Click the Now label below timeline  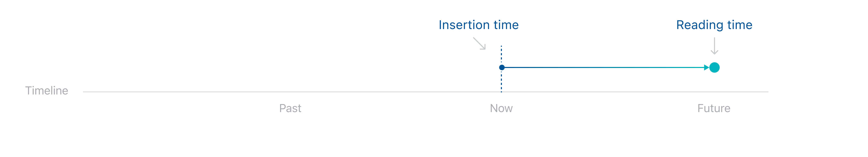[501, 108]
